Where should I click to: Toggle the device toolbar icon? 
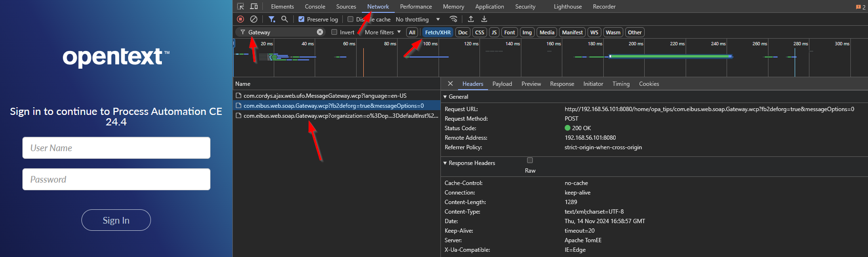click(254, 6)
